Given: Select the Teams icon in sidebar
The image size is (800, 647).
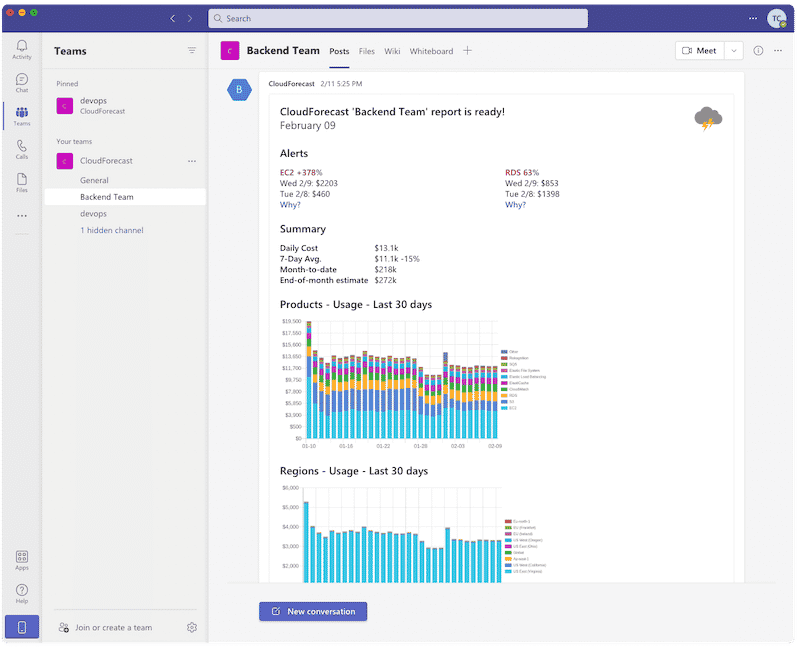Looking at the screenshot, I should click(22, 116).
